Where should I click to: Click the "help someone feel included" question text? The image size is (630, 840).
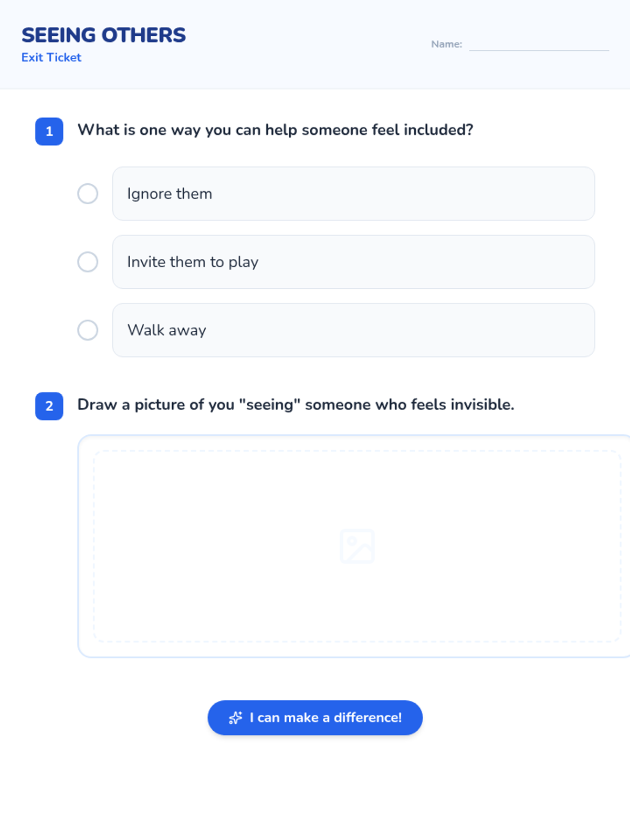point(275,130)
